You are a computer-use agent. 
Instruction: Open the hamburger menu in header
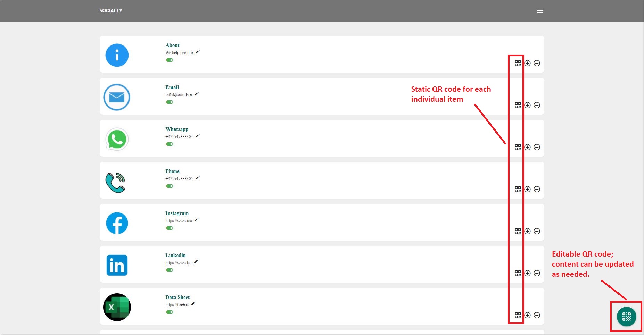click(x=540, y=11)
